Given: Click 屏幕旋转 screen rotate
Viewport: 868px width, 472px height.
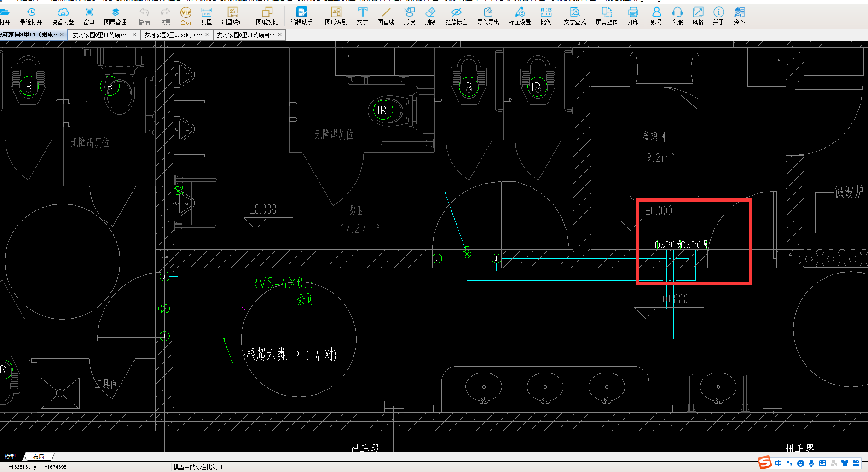Looking at the screenshot, I should tap(607, 16).
